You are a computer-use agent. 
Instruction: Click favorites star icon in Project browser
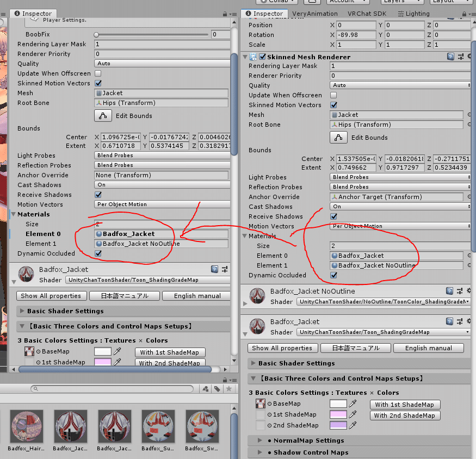[x=229, y=389]
